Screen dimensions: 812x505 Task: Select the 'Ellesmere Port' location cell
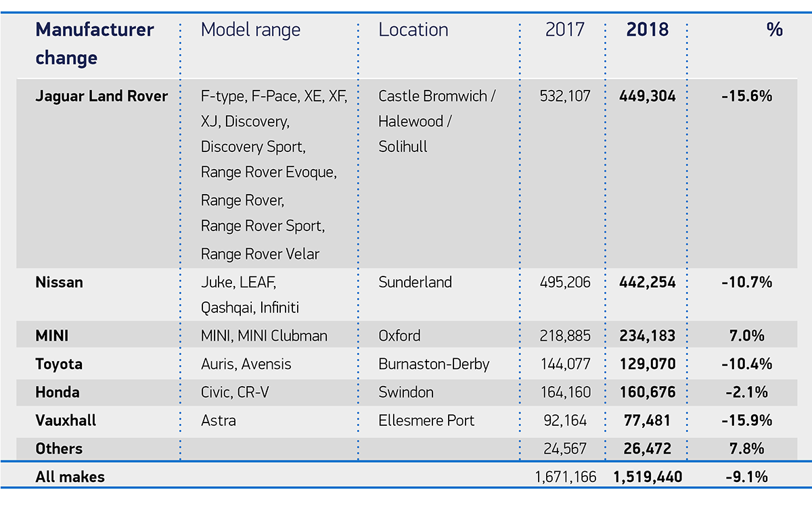click(x=426, y=420)
